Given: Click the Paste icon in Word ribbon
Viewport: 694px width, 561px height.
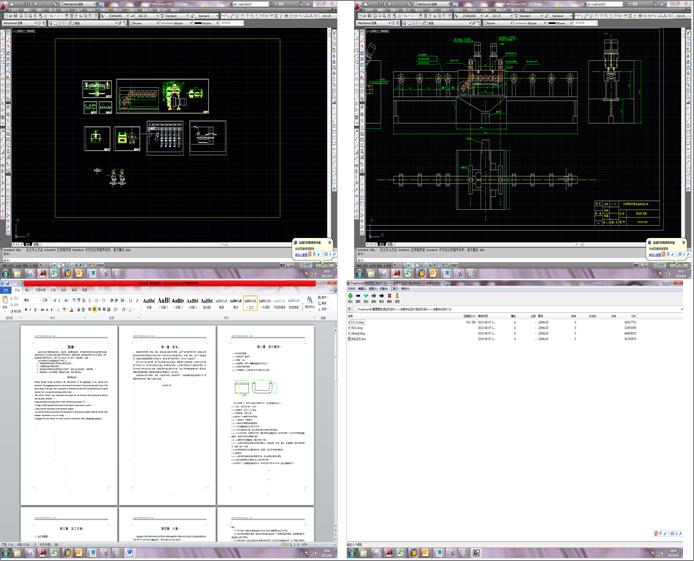Looking at the screenshot, I should coord(5,301).
